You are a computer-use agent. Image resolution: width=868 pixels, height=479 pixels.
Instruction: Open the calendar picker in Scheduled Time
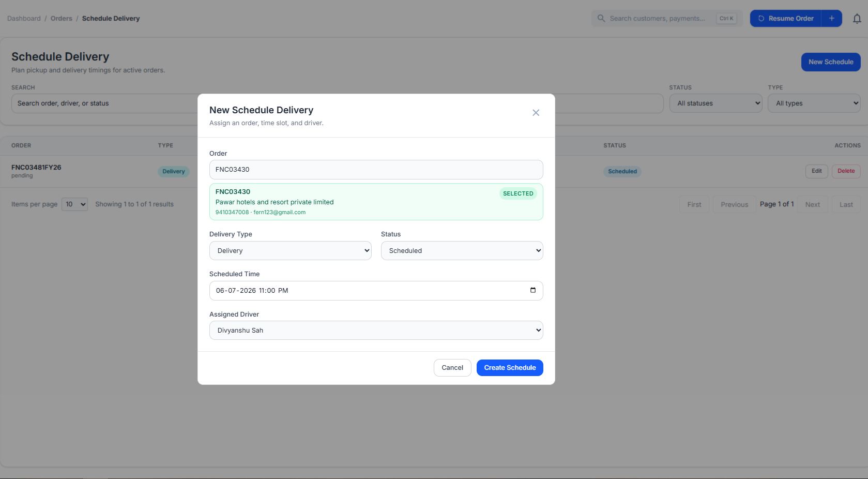[x=532, y=290]
